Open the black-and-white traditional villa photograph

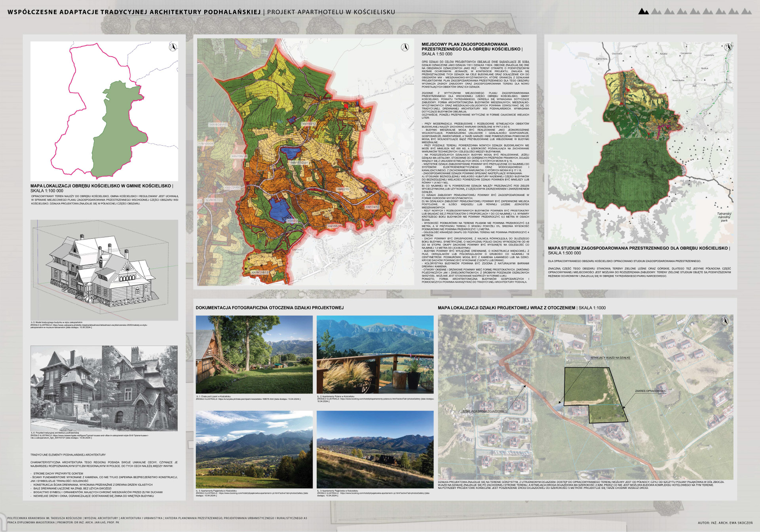(104, 388)
